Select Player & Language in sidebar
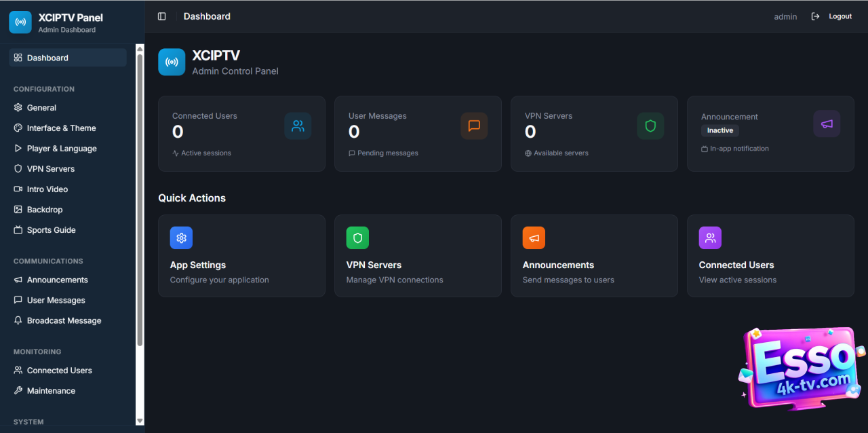Image resolution: width=868 pixels, height=433 pixels. [61, 149]
